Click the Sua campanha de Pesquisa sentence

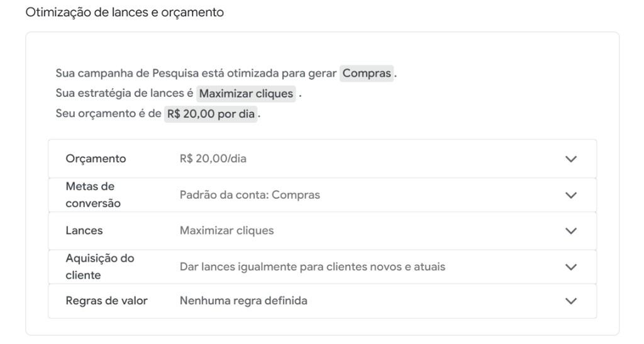tap(226, 74)
